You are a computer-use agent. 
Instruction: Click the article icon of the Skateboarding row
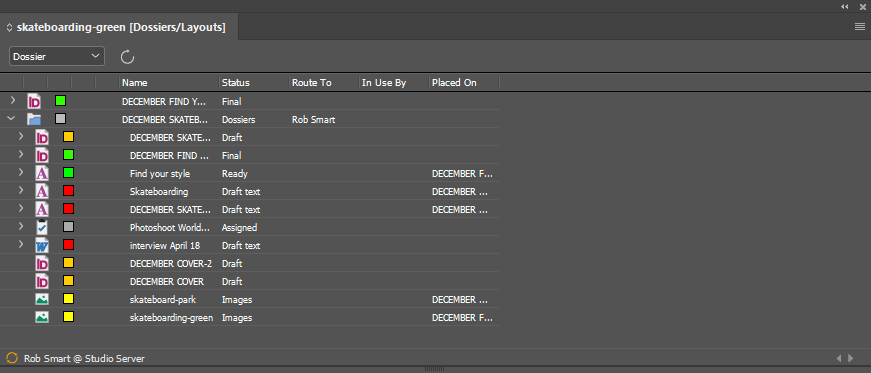tap(42, 191)
